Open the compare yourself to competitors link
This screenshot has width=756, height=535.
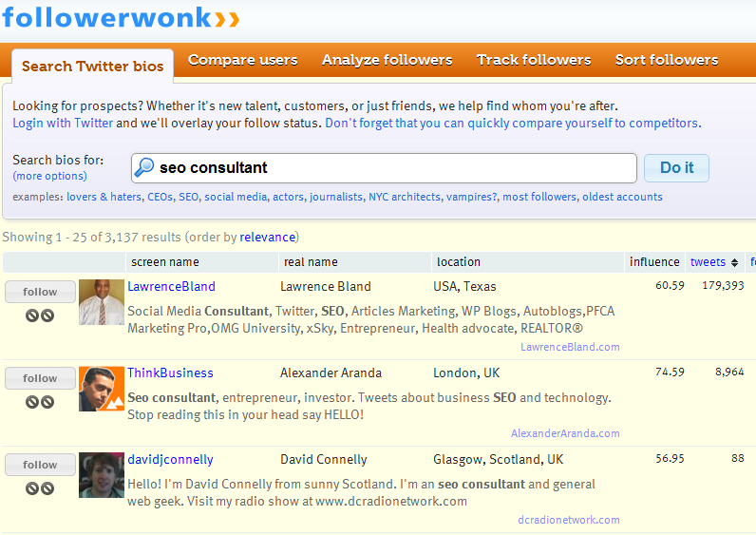coord(513,123)
